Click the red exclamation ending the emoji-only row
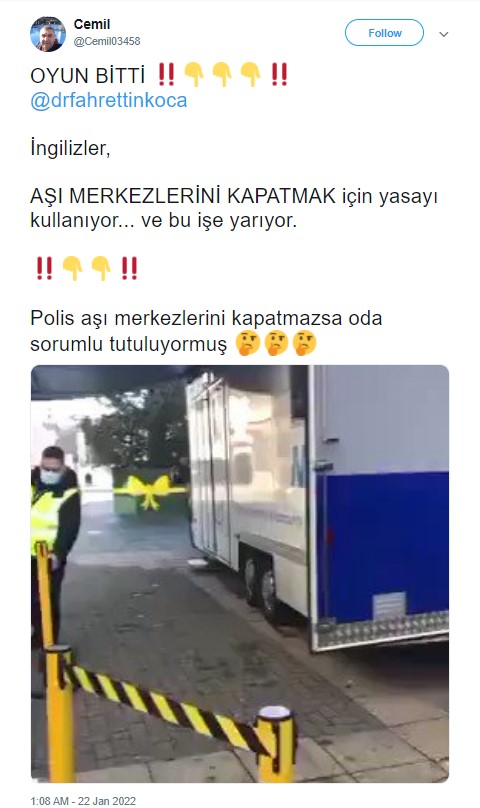Screen dimensions: 480x808 pyautogui.click(x=129, y=268)
